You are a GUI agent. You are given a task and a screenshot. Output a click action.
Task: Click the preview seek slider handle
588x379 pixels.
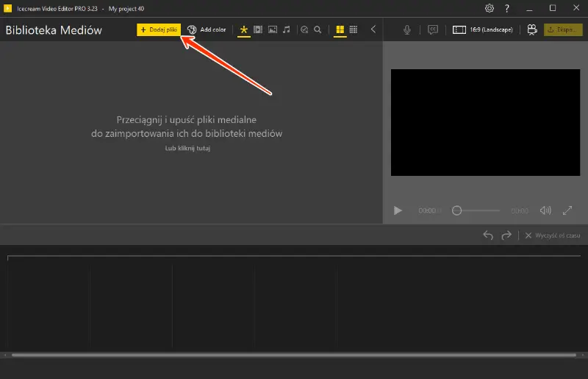point(456,210)
